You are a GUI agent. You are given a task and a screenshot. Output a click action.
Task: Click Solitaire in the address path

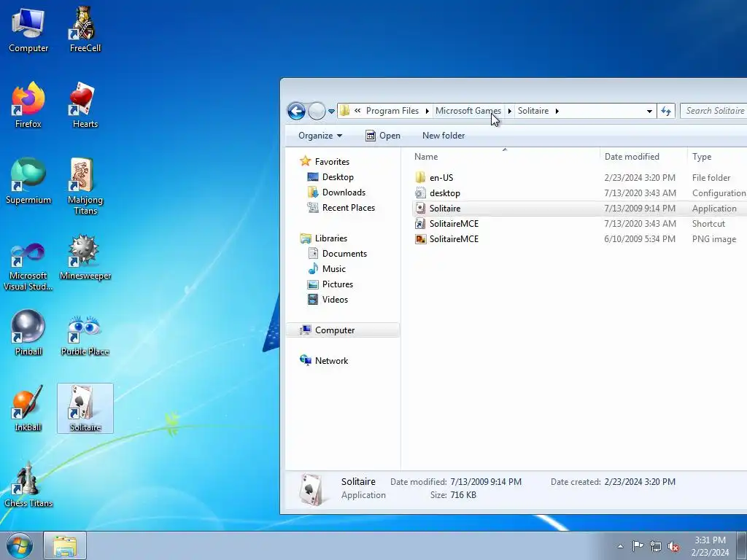click(533, 111)
